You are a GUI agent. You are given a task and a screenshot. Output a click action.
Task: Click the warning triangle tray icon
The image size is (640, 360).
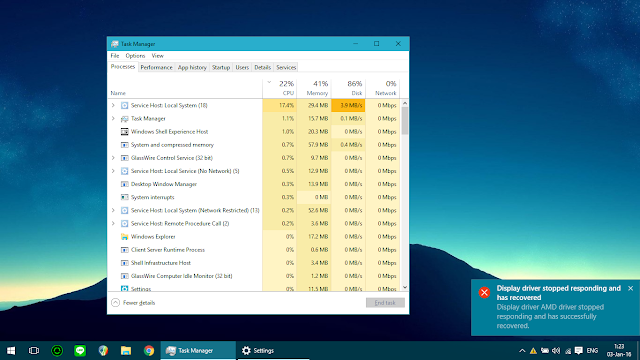[533, 351]
